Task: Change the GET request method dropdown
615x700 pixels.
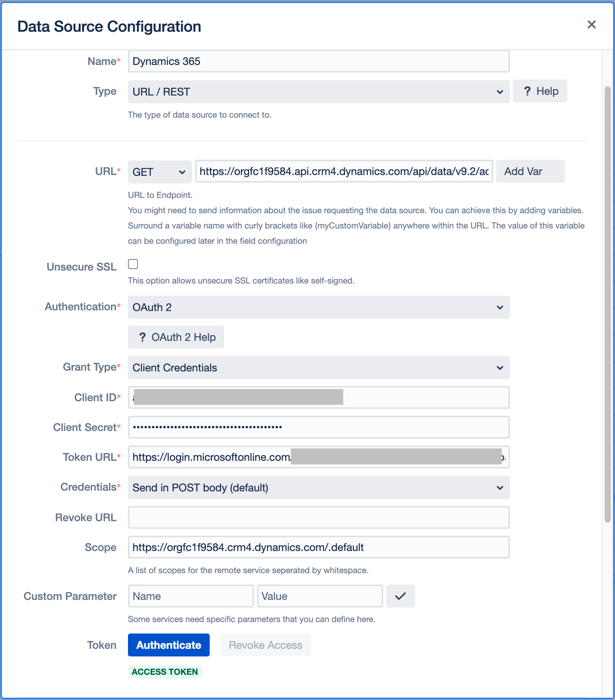Action: pyautogui.click(x=159, y=172)
